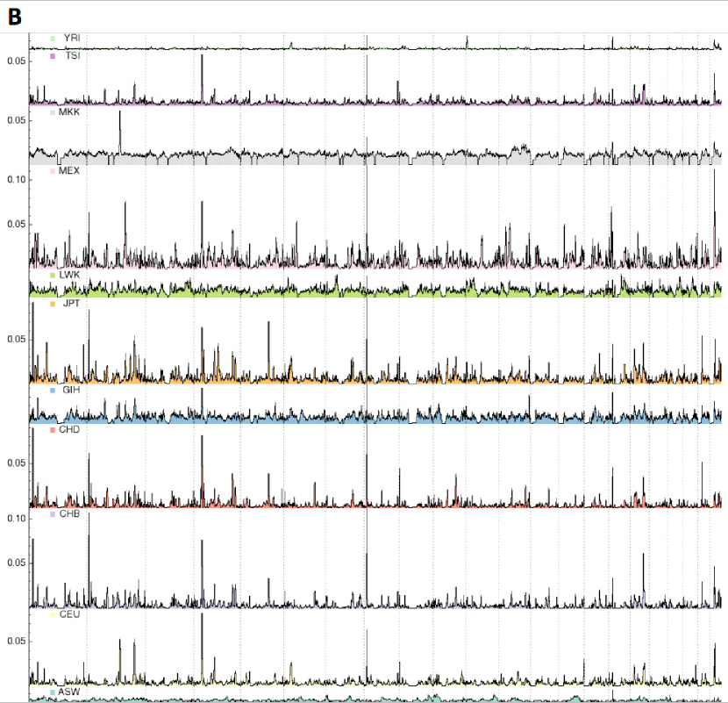Click the panel letter B heading
The image size is (728, 703).
pos(15,18)
